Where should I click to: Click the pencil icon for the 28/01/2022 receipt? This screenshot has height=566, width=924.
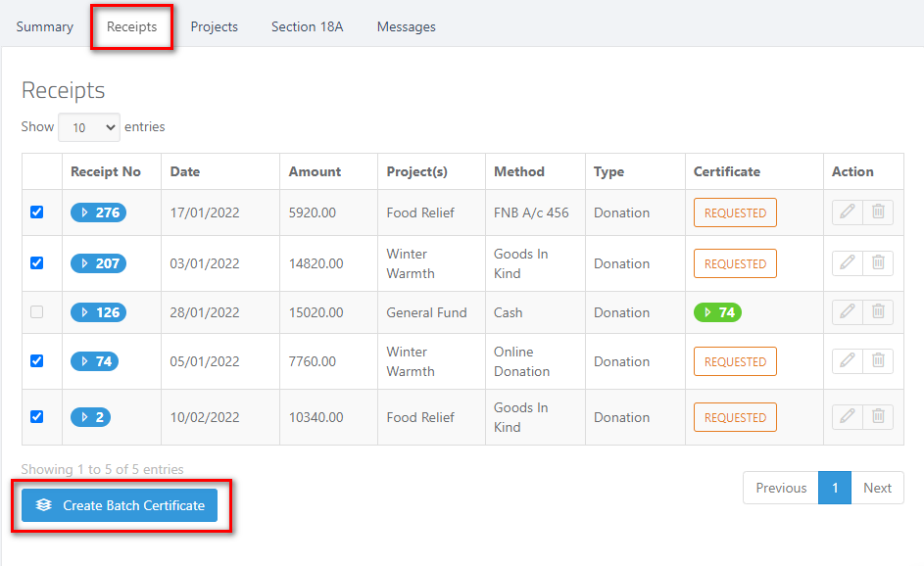point(848,311)
